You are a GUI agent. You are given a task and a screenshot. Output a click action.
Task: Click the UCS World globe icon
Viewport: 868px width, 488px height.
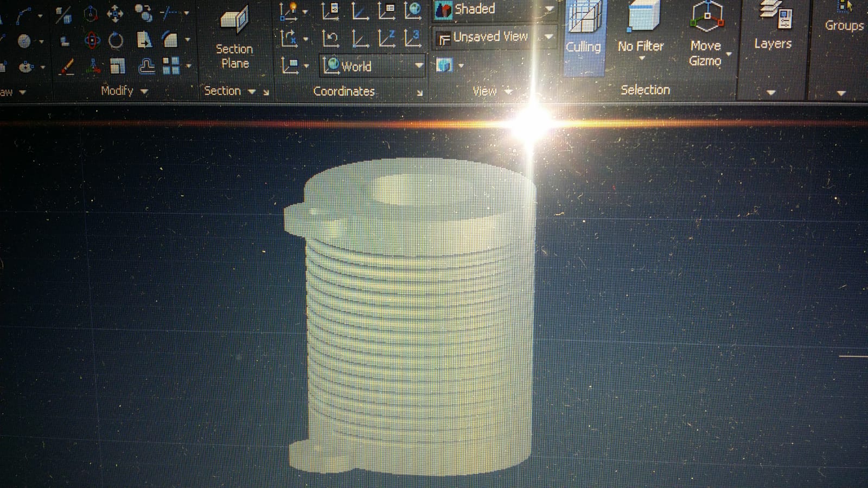(413, 11)
